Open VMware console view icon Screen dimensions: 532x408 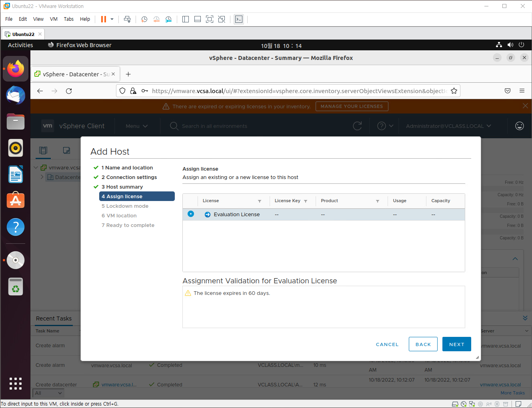[x=239, y=19]
